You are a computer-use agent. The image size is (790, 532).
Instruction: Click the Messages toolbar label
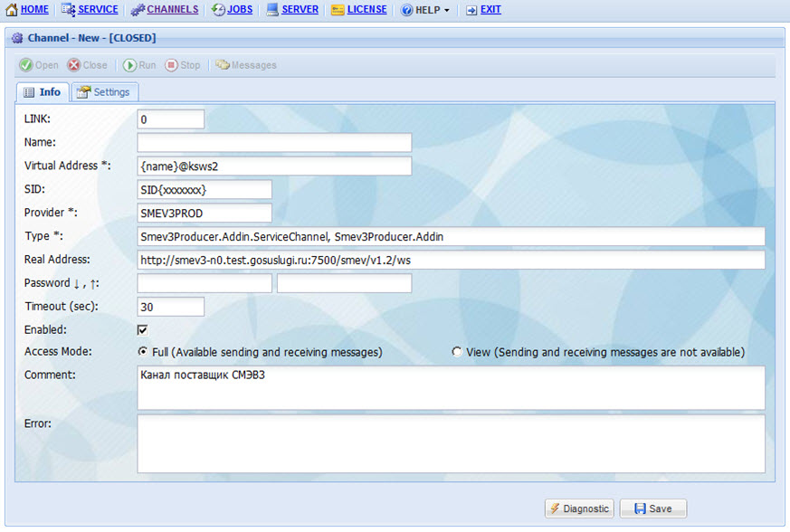point(254,65)
